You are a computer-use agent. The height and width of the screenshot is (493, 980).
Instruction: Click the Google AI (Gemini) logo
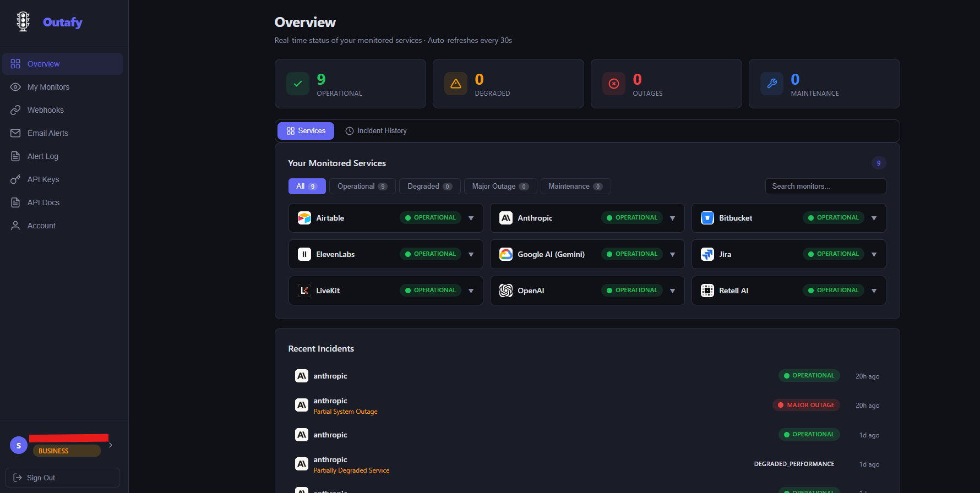506,254
